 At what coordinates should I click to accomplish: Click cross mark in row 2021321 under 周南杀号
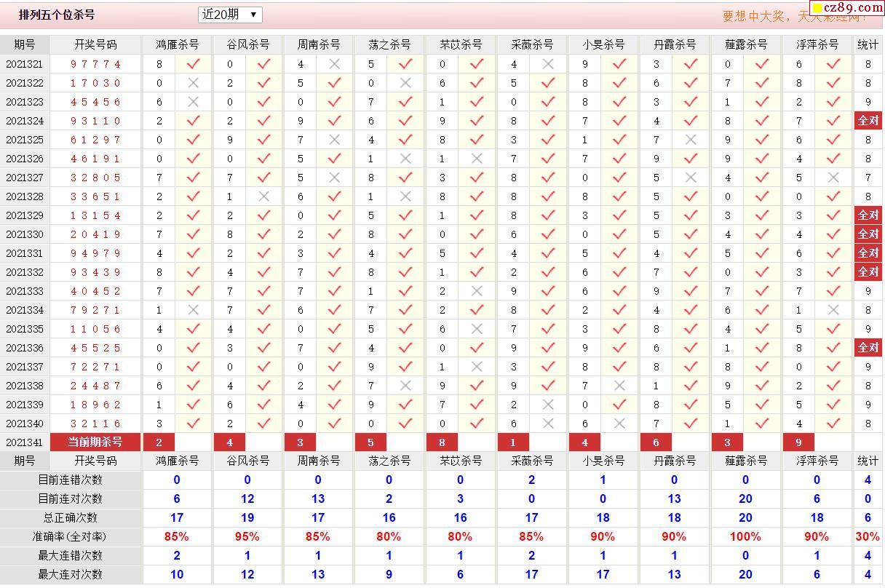click(x=335, y=64)
